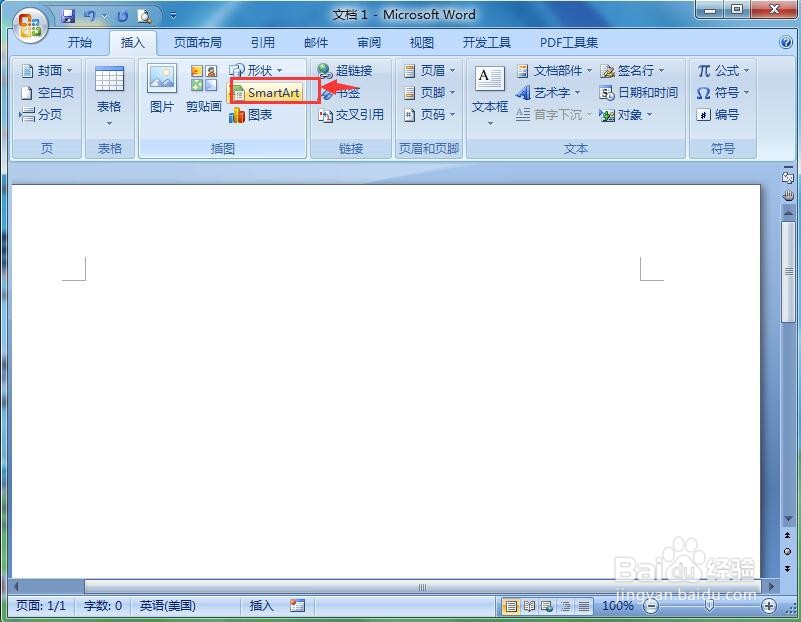
Task: Switch to Full Screen Reading view
Action: tap(529, 606)
